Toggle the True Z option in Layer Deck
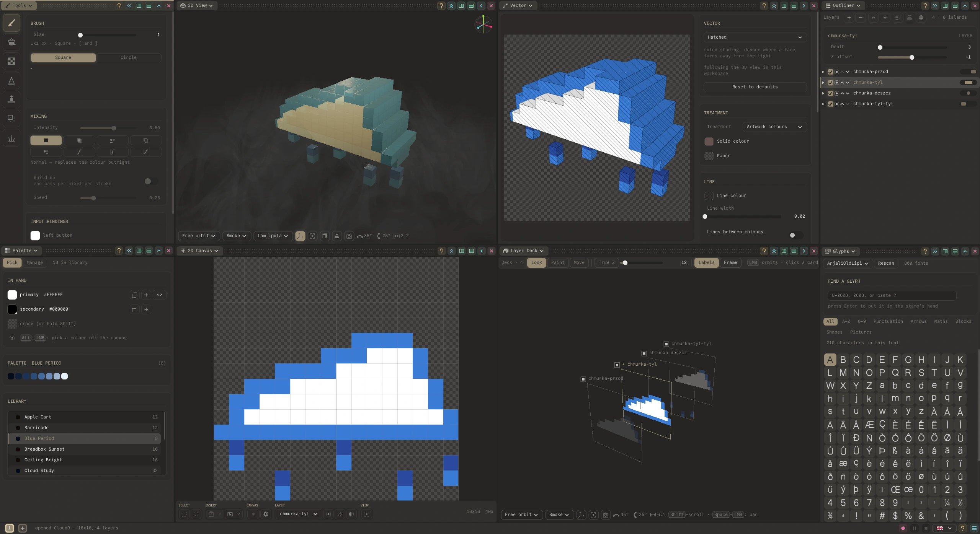Image resolution: width=980 pixels, height=534 pixels. (606, 262)
